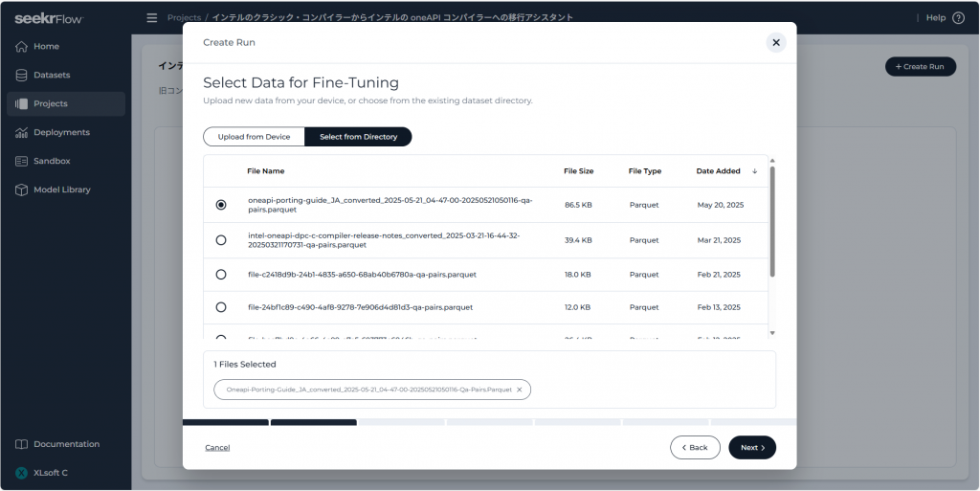Click the file list scroll-down arrow
The image size is (980, 491).
[x=772, y=333]
